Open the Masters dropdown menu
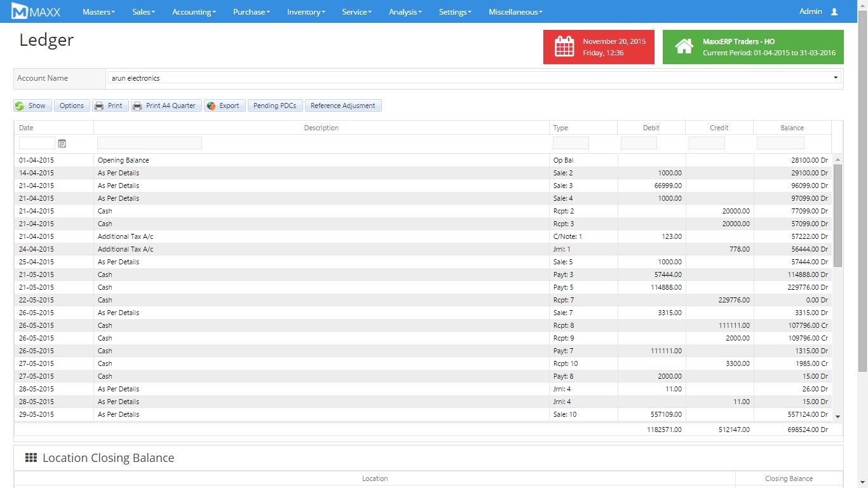This screenshot has width=868, height=488. pyautogui.click(x=98, y=12)
